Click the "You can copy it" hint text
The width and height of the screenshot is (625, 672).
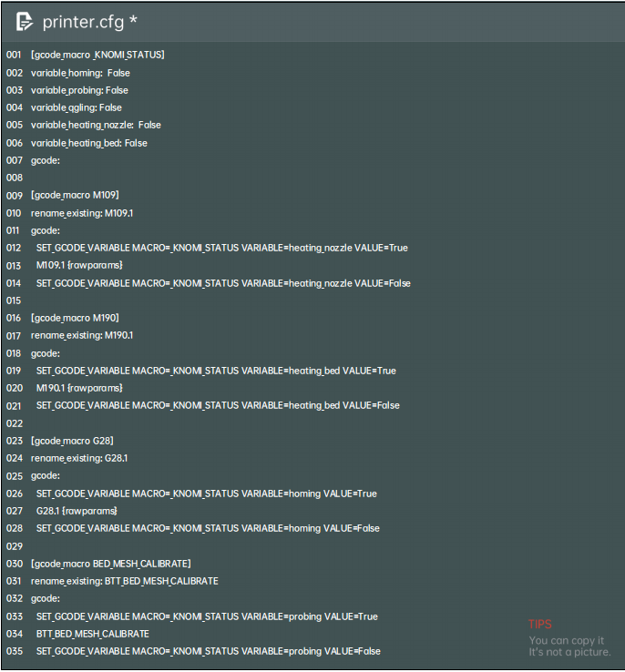(x=566, y=640)
